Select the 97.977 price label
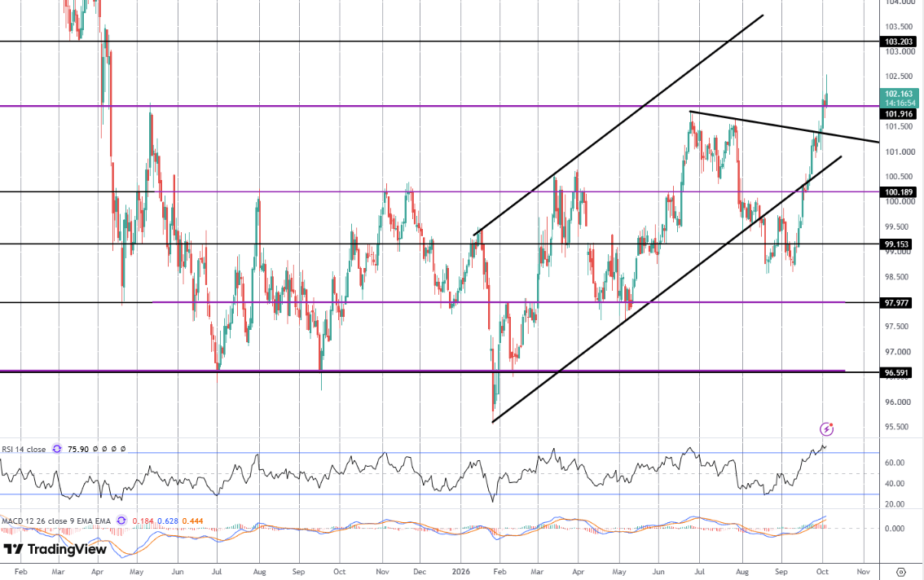This screenshot has width=924, height=580. pyautogui.click(x=897, y=302)
